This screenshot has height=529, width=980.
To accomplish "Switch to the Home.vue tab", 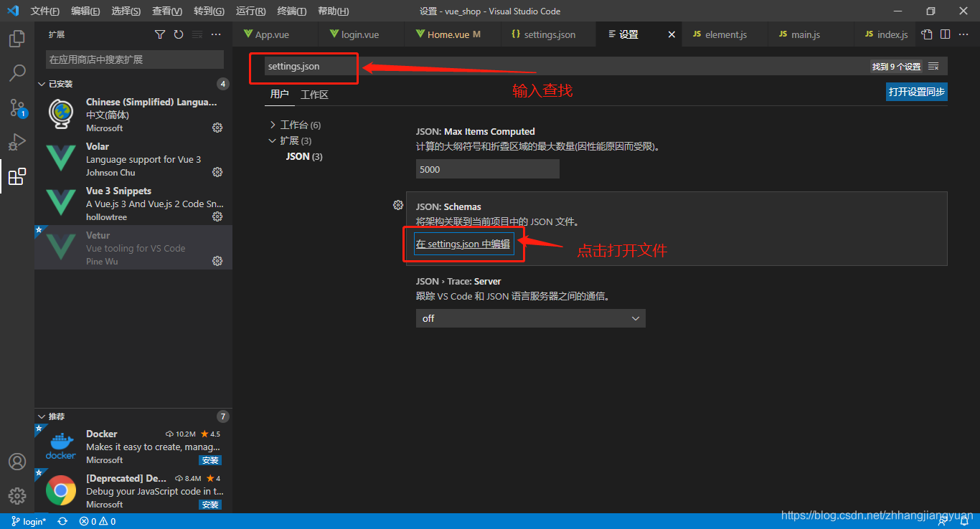I will coord(453,34).
